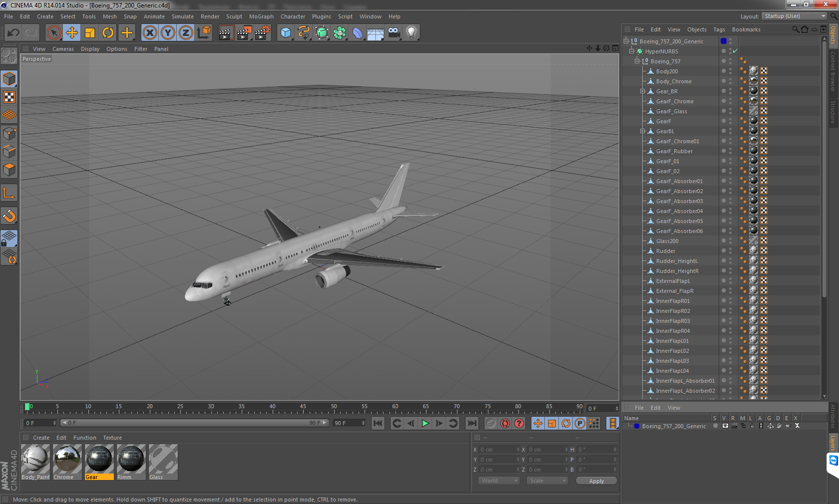Open Render Settings gear clapperboard icon

click(x=262, y=33)
